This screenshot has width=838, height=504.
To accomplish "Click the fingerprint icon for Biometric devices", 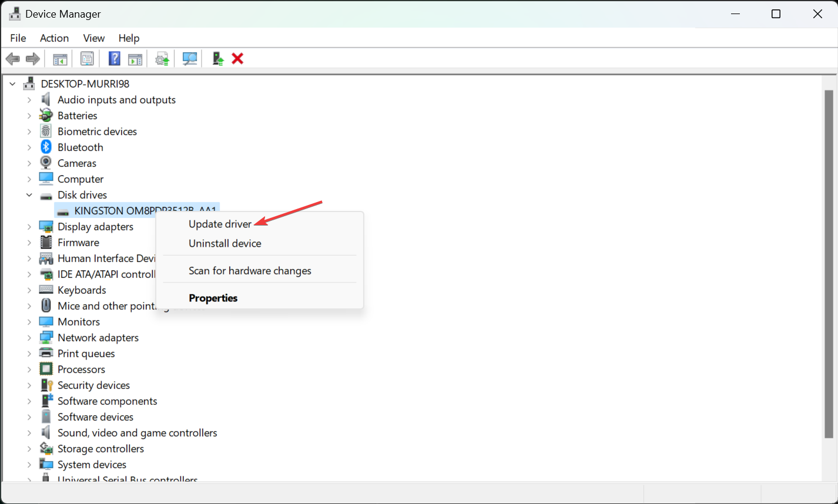I will point(46,131).
